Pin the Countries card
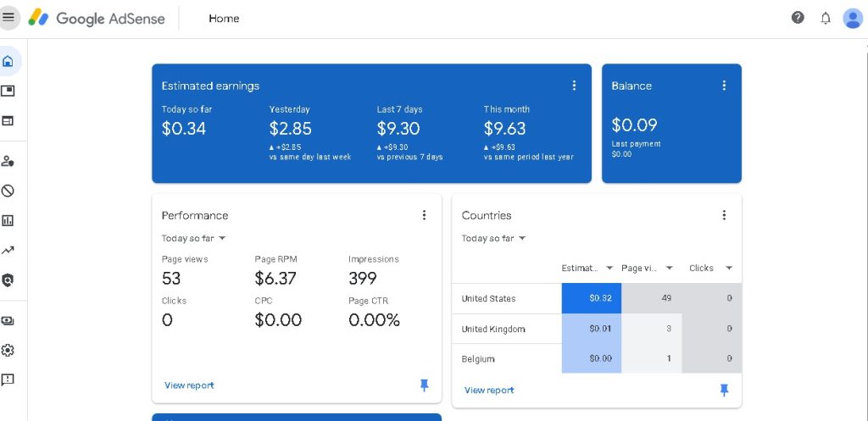This screenshot has width=868, height=421. pos(724,390)
